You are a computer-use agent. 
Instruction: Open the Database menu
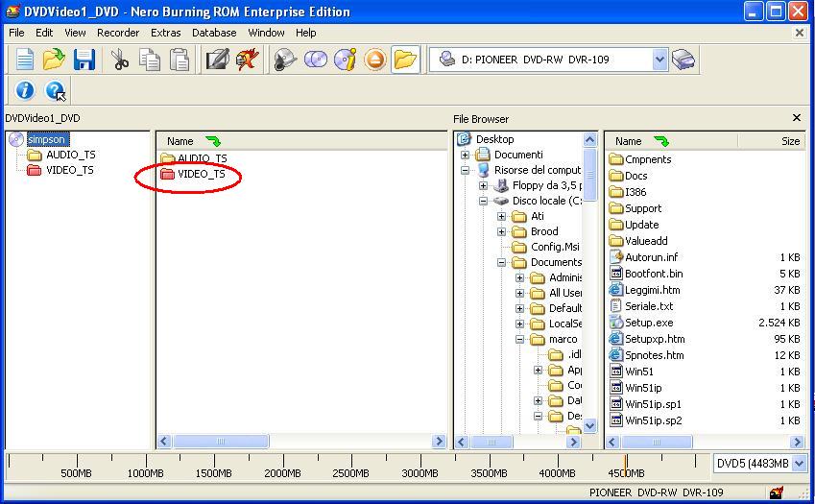pyautogui.click(x=214, y=33)
